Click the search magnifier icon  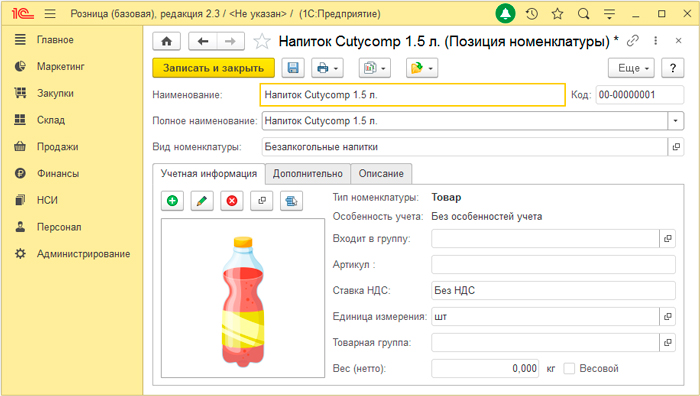(583, 14)
